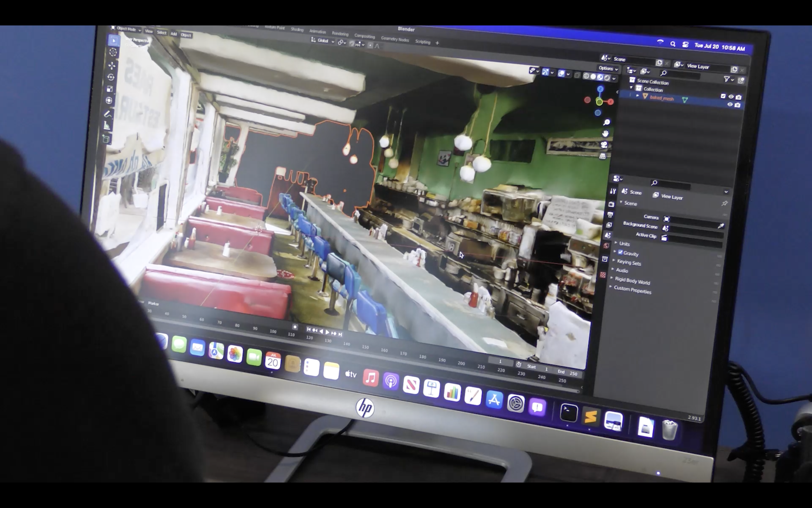Click the viewport pan hand icon

click(x=605, y=133)
